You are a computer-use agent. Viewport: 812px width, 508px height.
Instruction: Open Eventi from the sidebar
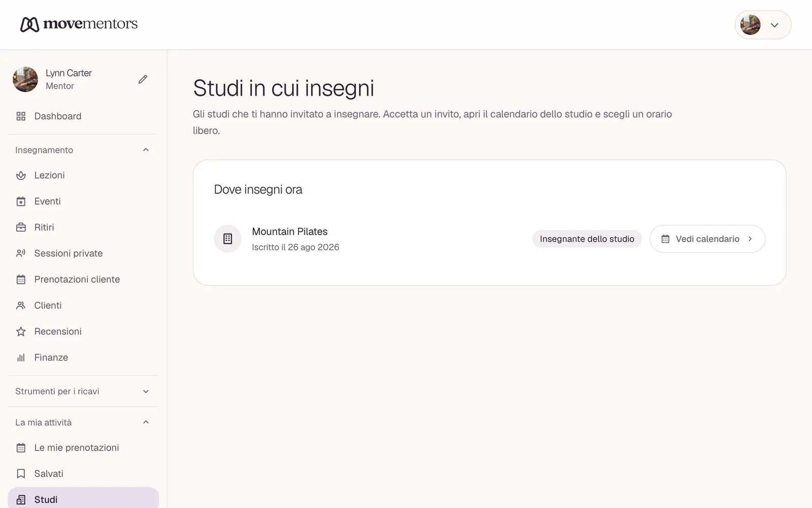point(83,202)
